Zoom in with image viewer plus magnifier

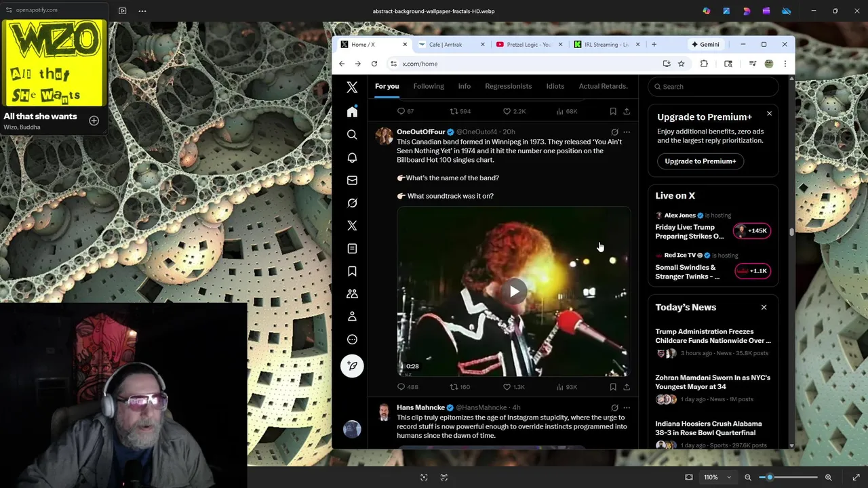click(828, 477)
